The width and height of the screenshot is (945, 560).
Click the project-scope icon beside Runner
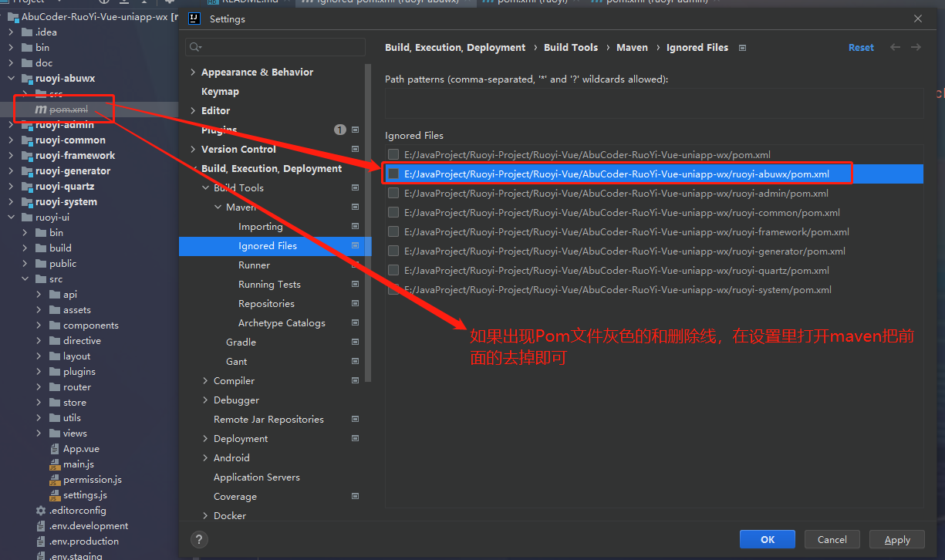(356, 265)
